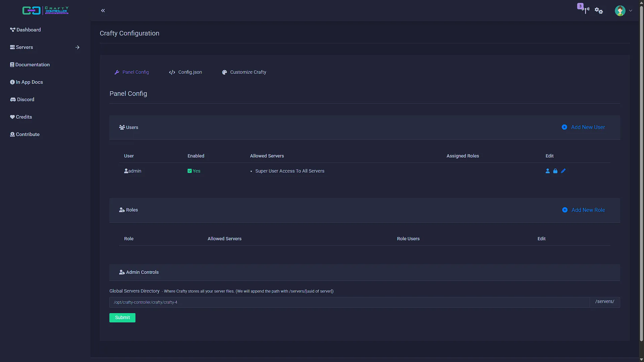Click the Assigned Roles column header

463,156
